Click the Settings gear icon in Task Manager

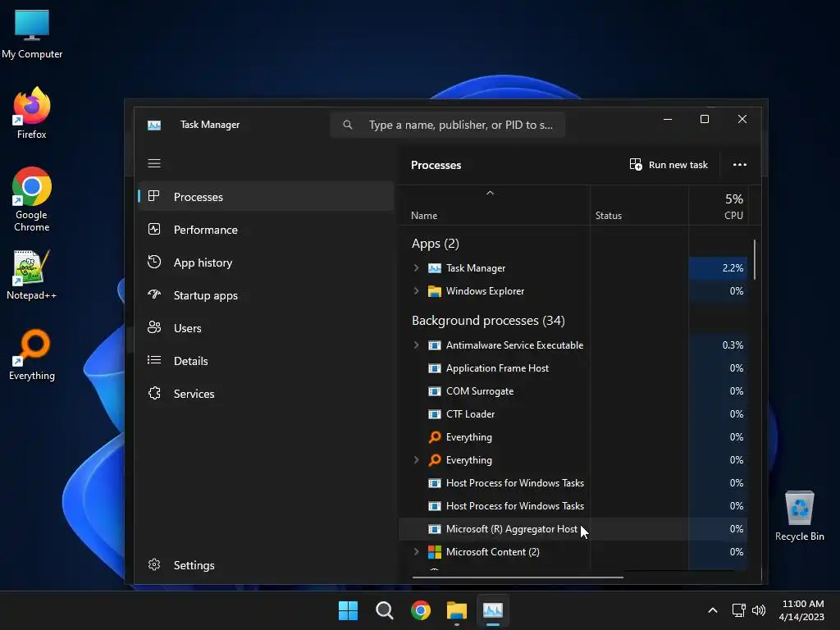(x=154, y=564)
